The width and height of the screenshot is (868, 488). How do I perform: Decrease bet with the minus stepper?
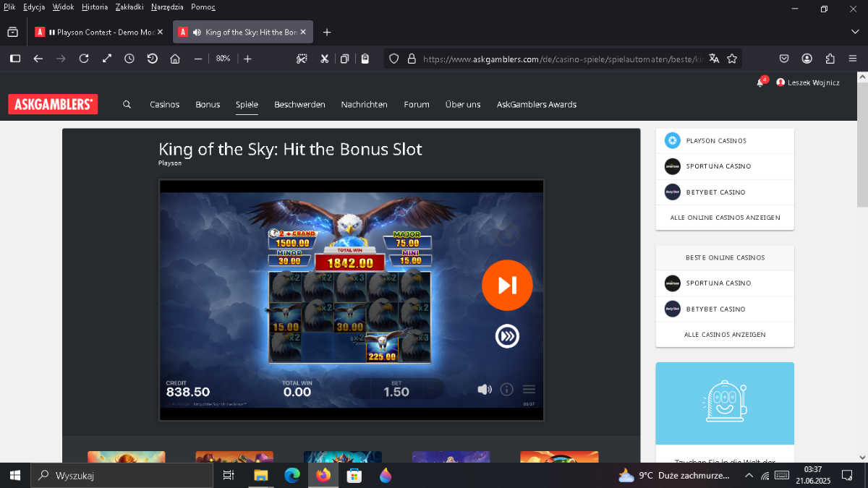361,389
